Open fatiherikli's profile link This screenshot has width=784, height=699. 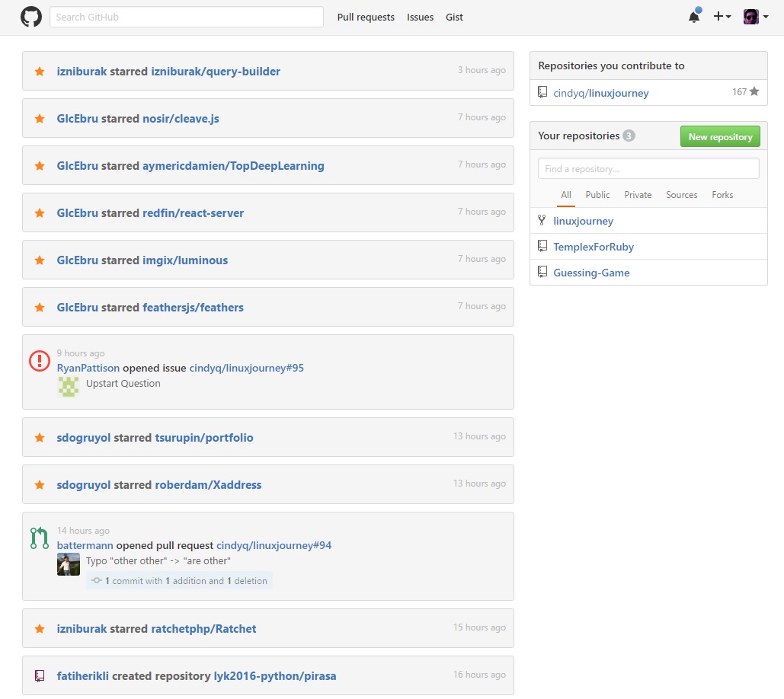point(82,676)
